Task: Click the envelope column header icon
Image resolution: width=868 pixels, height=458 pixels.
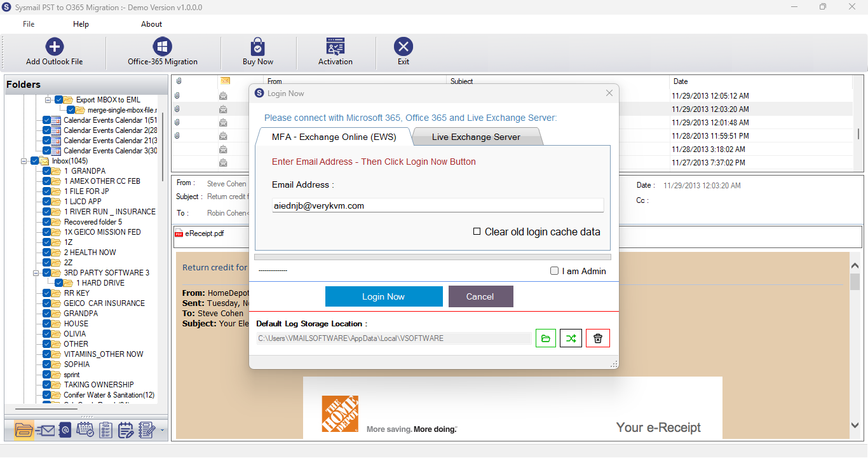Action: tap(225, 81)
